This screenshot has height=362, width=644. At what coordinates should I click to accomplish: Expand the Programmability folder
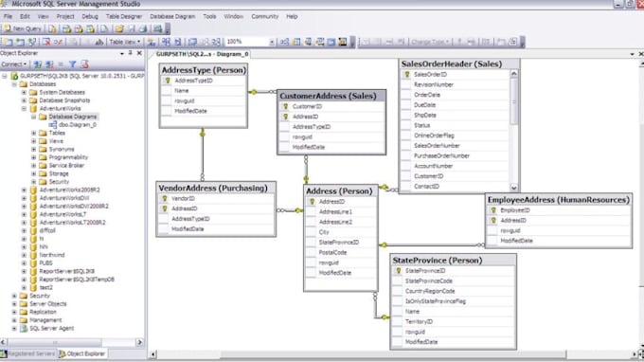click(34, 157)
